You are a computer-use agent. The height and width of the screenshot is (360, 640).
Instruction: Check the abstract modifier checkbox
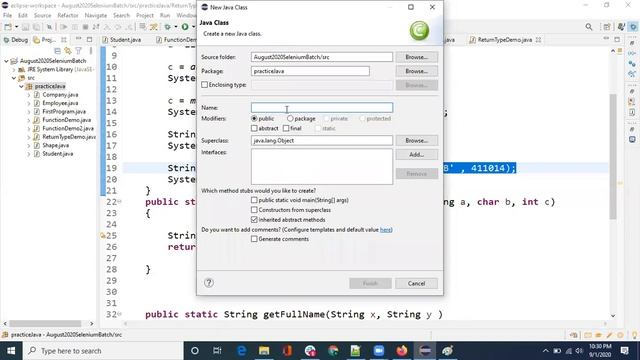[x=254, y=128]
